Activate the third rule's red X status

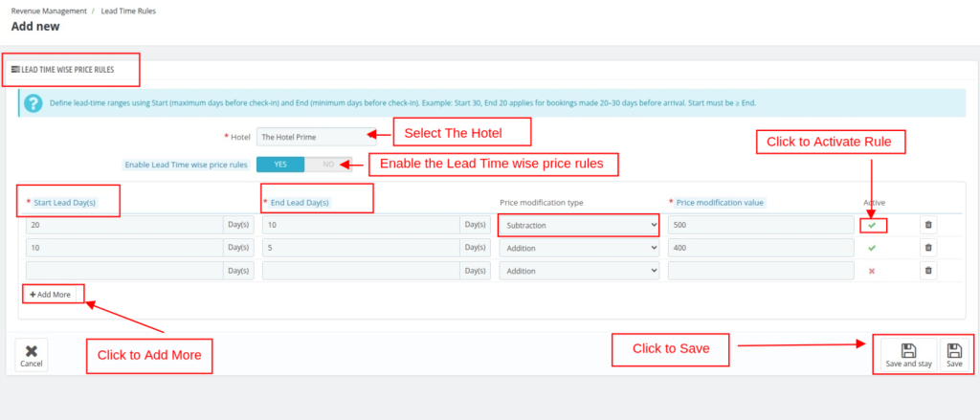(x=872, y=271)
